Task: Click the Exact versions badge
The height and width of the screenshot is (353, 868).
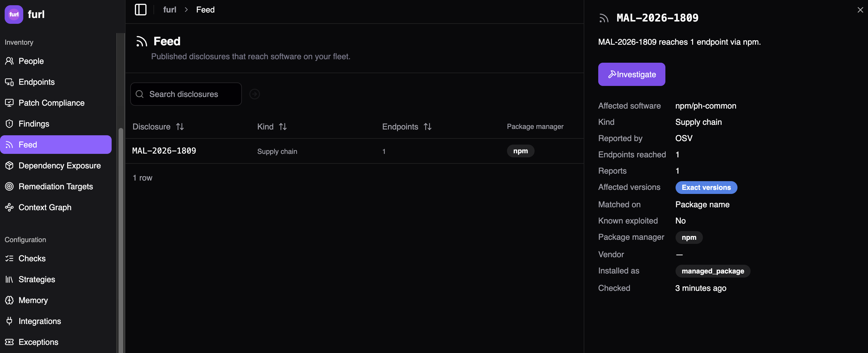Action: pyautogui.click(x=706, y=188)
